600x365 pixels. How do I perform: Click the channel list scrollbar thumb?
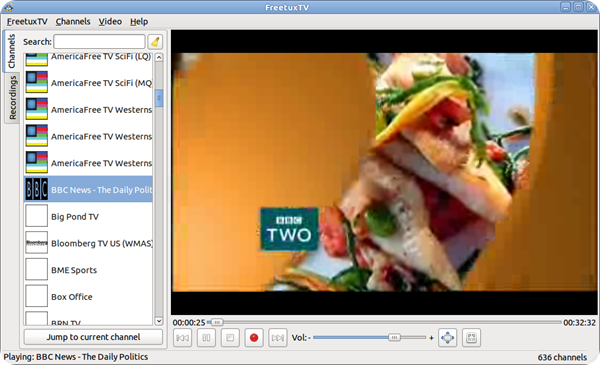(159, 98)
